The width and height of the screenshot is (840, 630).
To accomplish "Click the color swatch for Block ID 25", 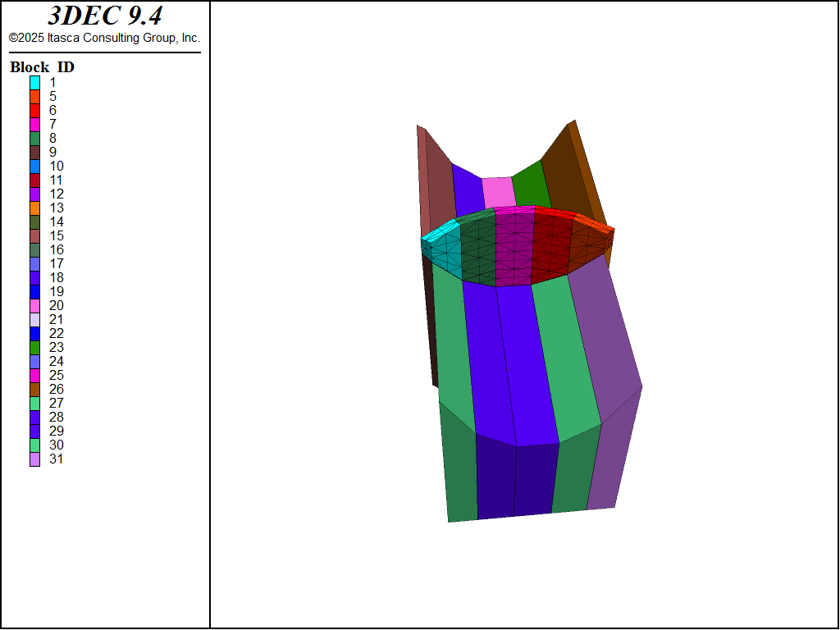I will (34, 375).
